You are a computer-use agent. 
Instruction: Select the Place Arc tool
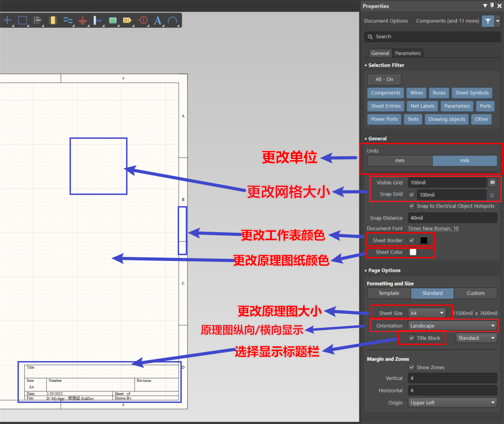click(x=173, y=20)
